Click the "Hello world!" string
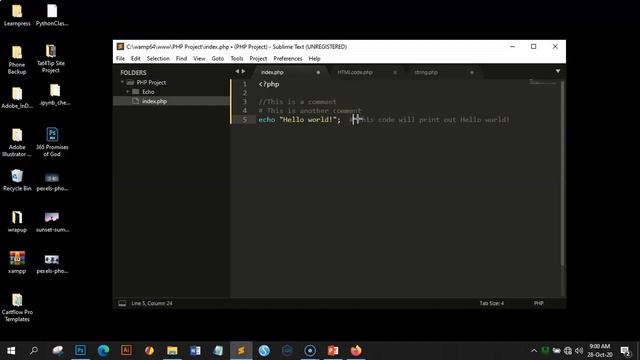This screenshot has height=360, width=640. [308, 120]
